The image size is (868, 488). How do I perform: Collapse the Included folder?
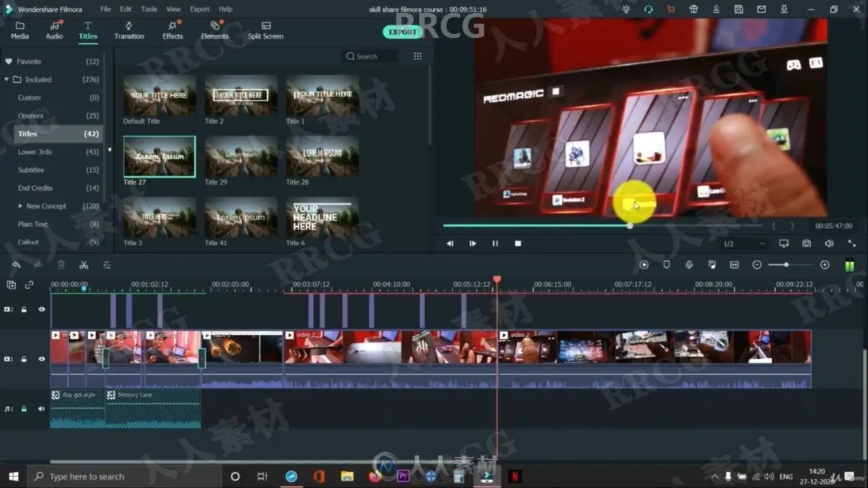tap(7, 79)
